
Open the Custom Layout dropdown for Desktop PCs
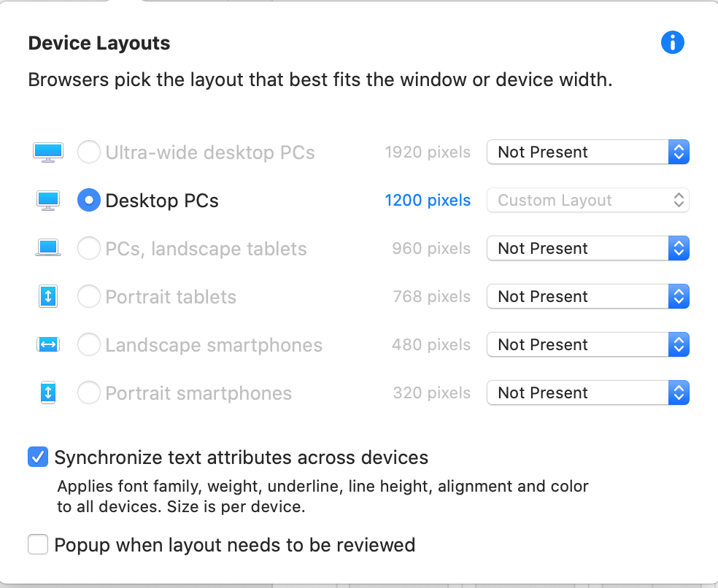click(x=588, y=200)
